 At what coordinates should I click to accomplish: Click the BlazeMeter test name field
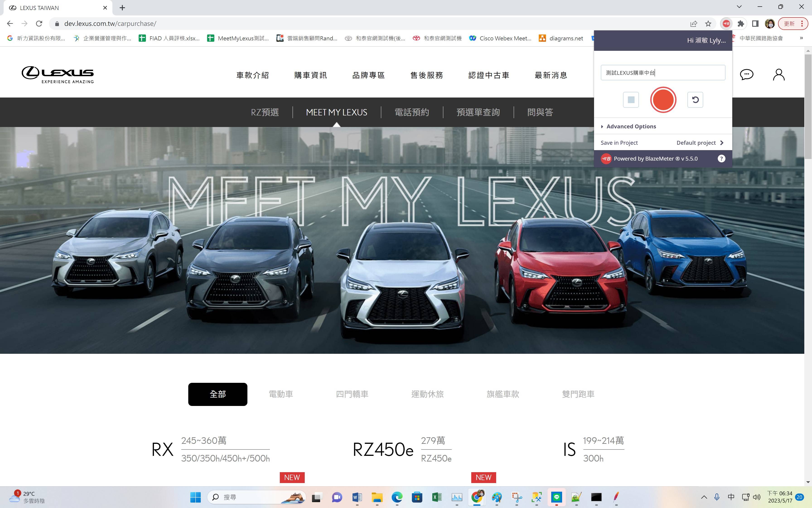pos(663,73)
